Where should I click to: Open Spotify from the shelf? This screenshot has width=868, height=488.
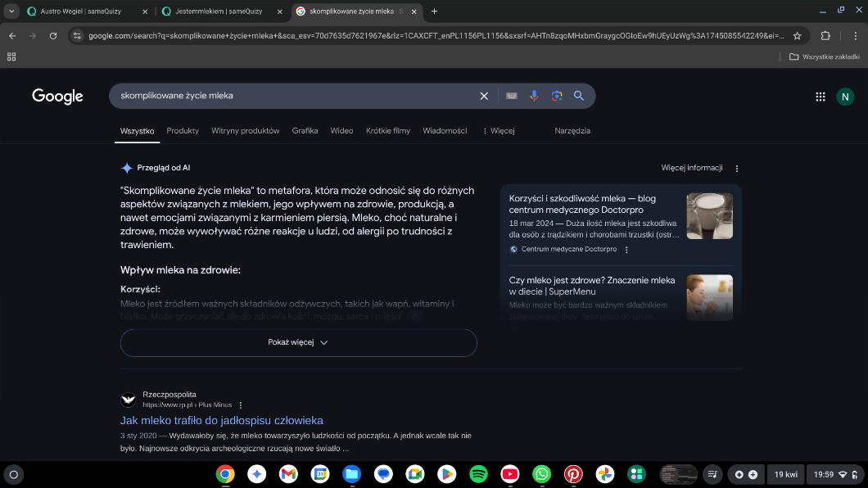[478, 474]
